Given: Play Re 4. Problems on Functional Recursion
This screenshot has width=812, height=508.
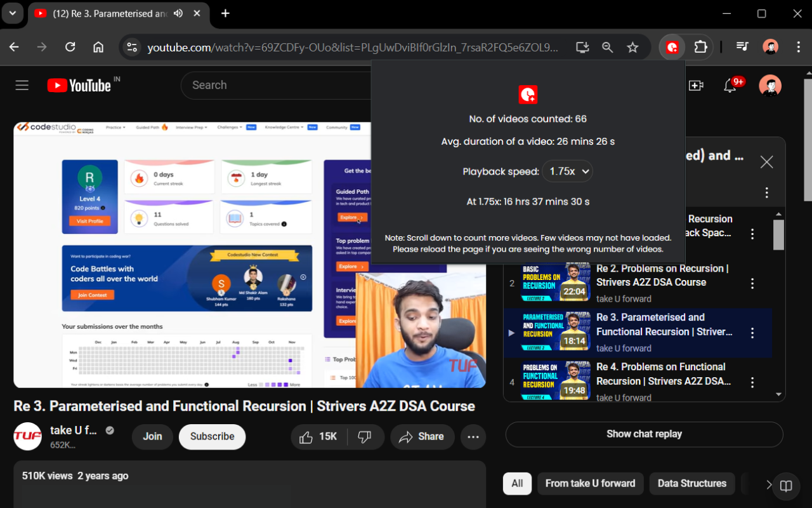Looking at the screenshot, I should click(x=664, y=374).
